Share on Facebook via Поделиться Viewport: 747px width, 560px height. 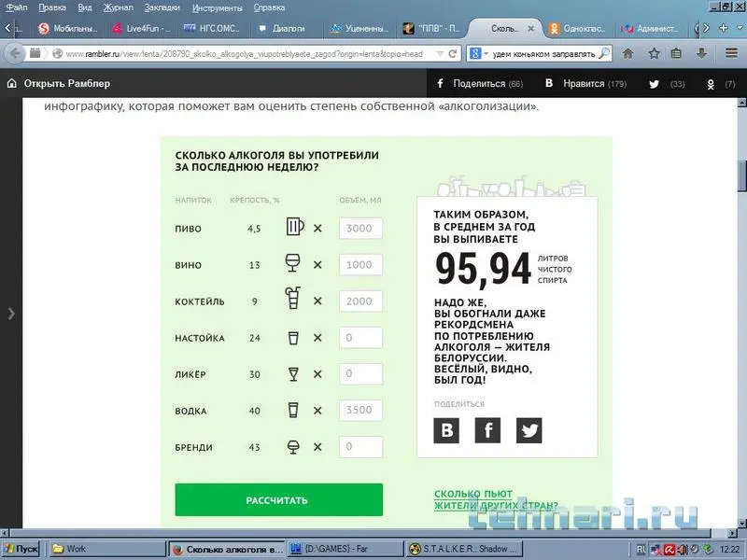pos(480,84)
